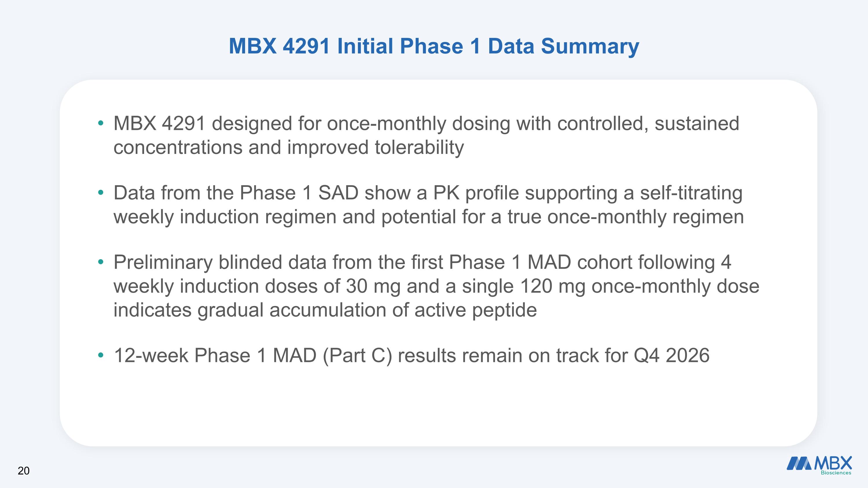Click the phrase 'Phase 1 SAD' in the second bullet

click(x=299, y=193)
